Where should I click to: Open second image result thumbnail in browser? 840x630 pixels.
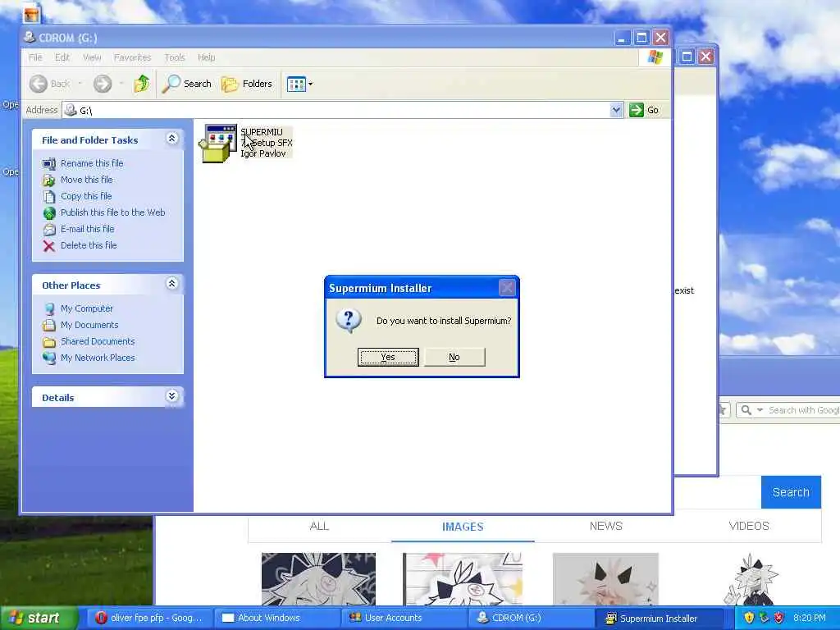point(463,579)
